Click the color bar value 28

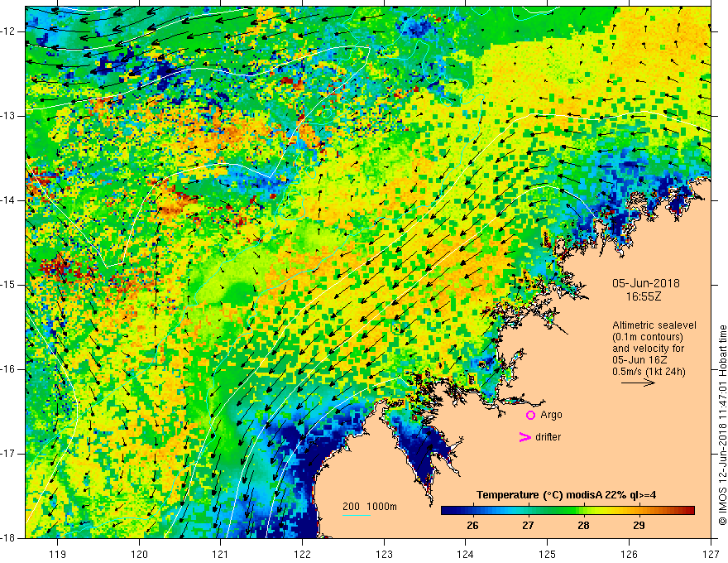[583, 526]
